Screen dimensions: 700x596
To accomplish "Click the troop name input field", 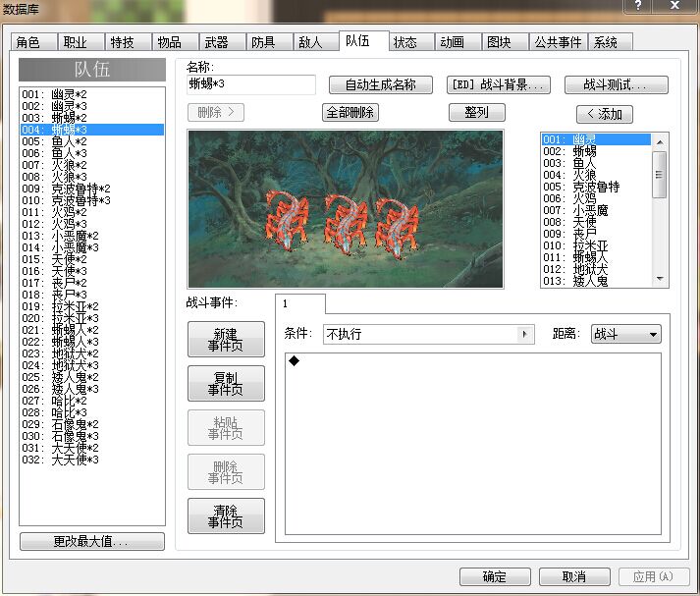I will pyautogui.click(x=251, y=84).
